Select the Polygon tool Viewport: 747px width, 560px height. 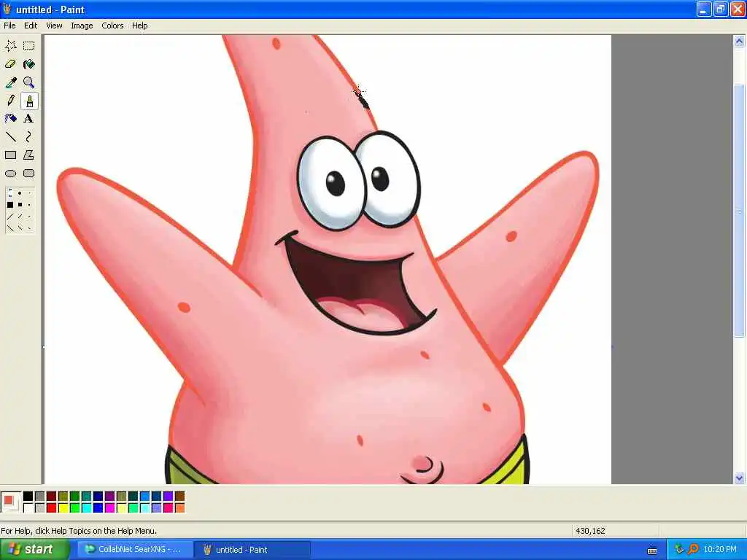coord(29,155)
